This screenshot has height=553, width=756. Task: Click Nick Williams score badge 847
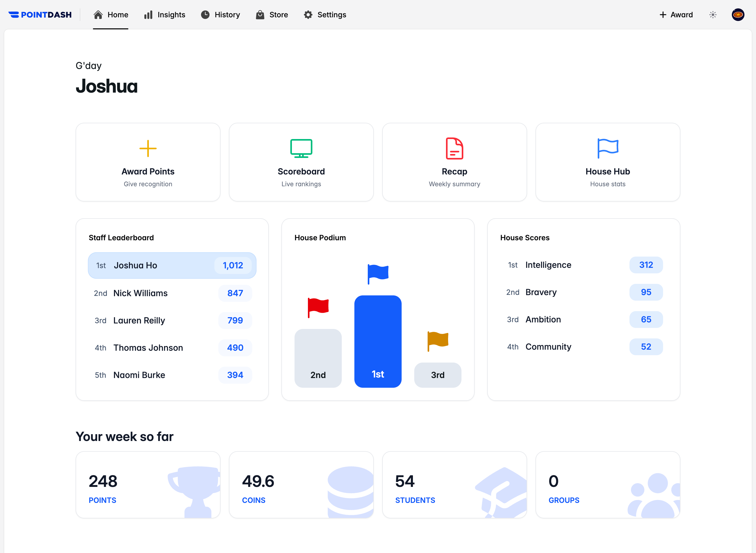pyautogui.click(x=235, y=293)
